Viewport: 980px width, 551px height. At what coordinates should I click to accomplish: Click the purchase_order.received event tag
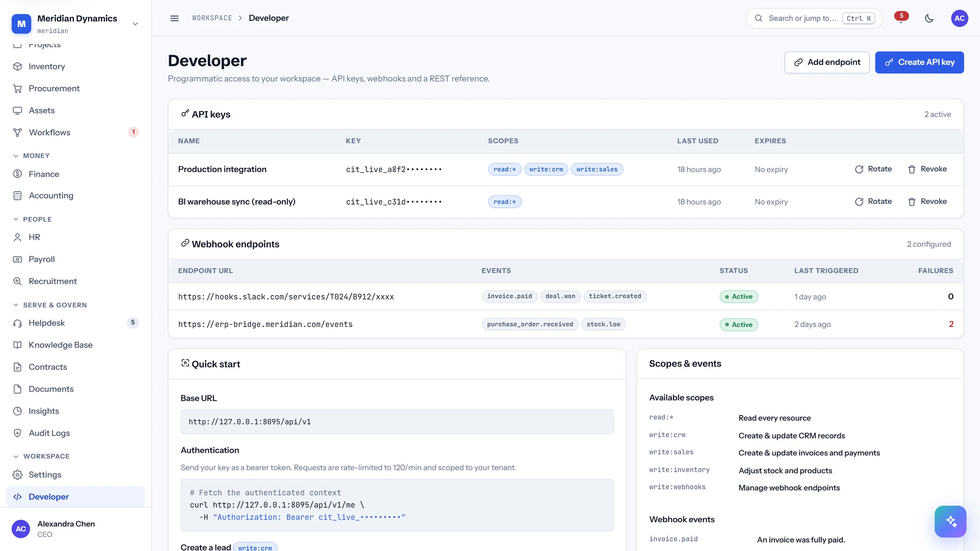tap(530, 324)
